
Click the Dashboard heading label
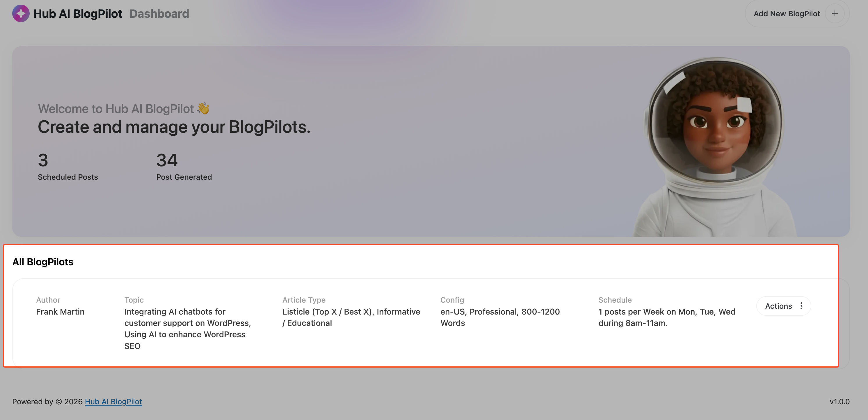159,14
